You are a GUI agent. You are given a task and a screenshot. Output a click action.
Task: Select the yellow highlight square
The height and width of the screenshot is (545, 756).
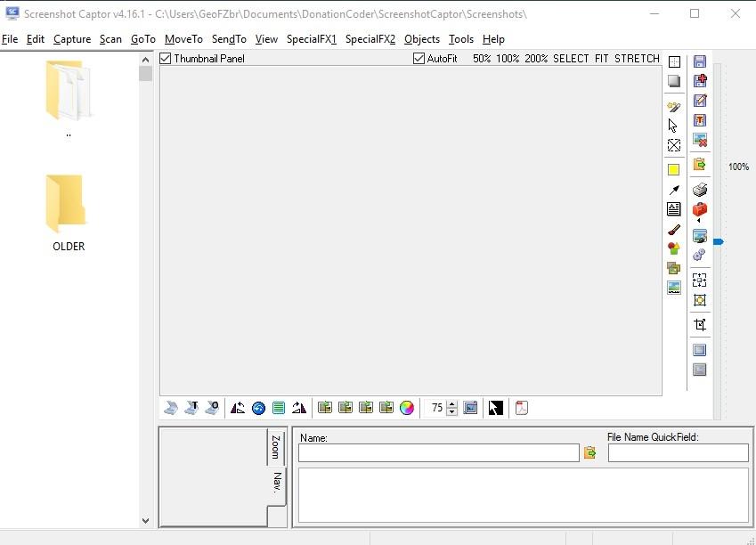(673, 170)
